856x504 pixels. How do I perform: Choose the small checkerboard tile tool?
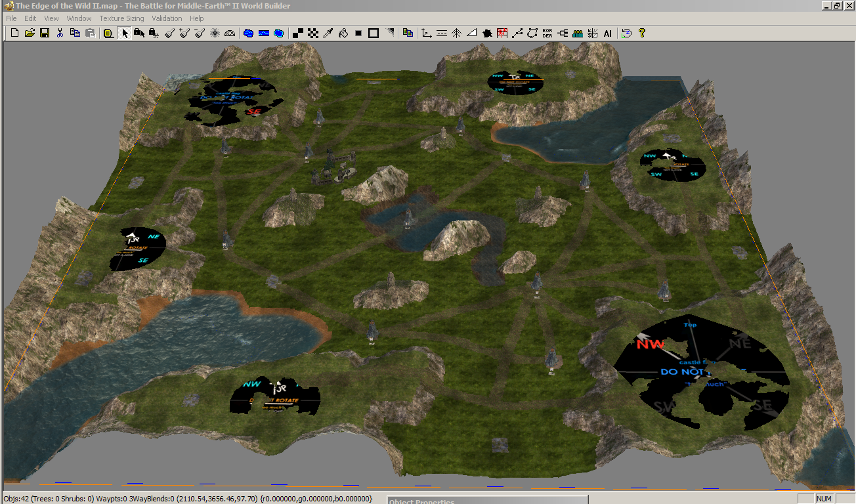[x=314, y=33]
